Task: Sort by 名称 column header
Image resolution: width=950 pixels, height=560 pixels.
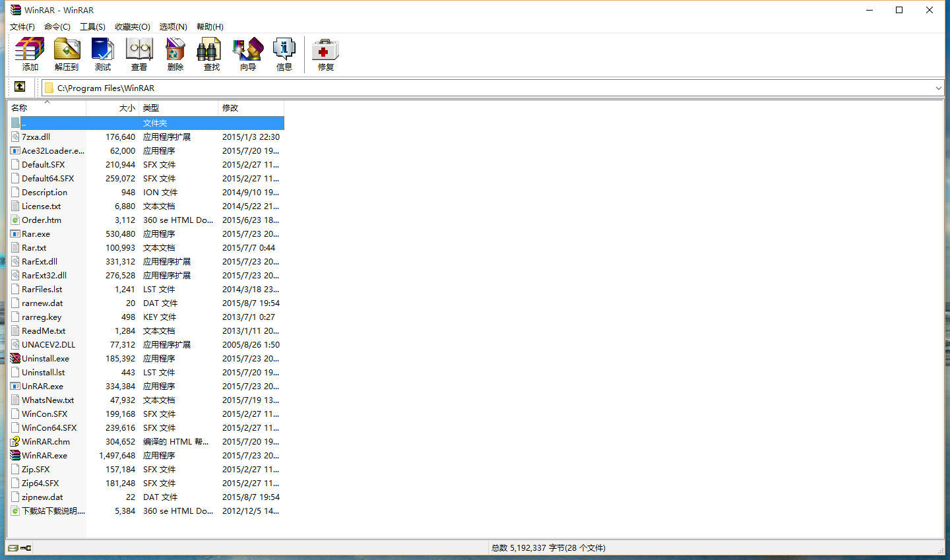Action: (x=47, y=108)
